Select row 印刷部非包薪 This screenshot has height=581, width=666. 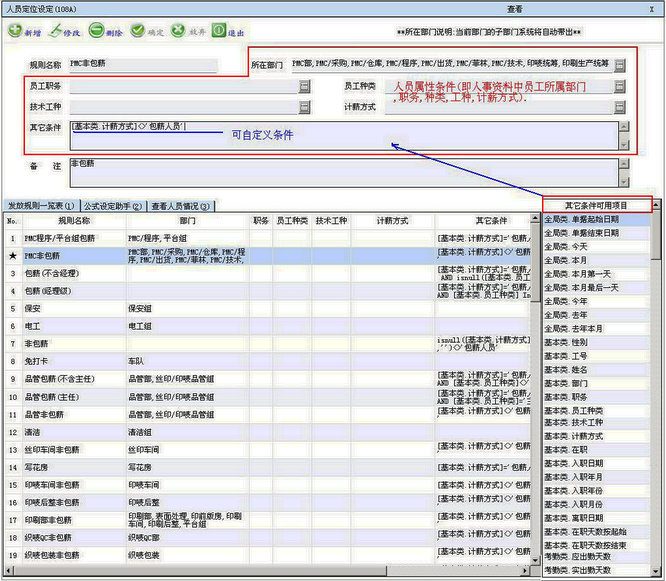point(268,520)
